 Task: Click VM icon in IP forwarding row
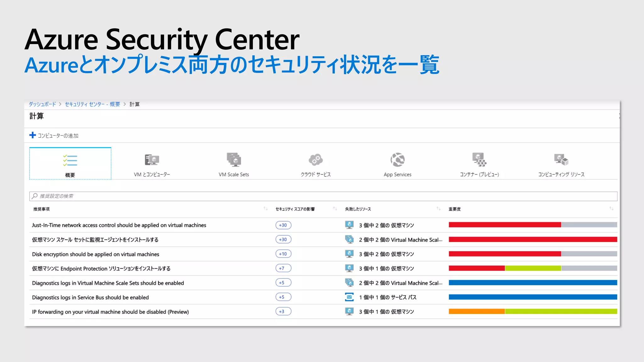(349, 311)
